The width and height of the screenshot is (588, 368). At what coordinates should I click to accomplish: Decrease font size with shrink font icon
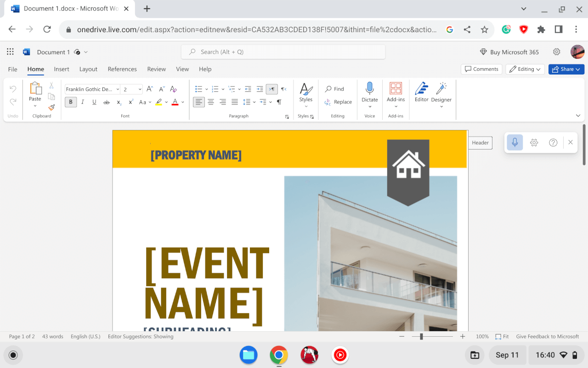tap(162, 89)
